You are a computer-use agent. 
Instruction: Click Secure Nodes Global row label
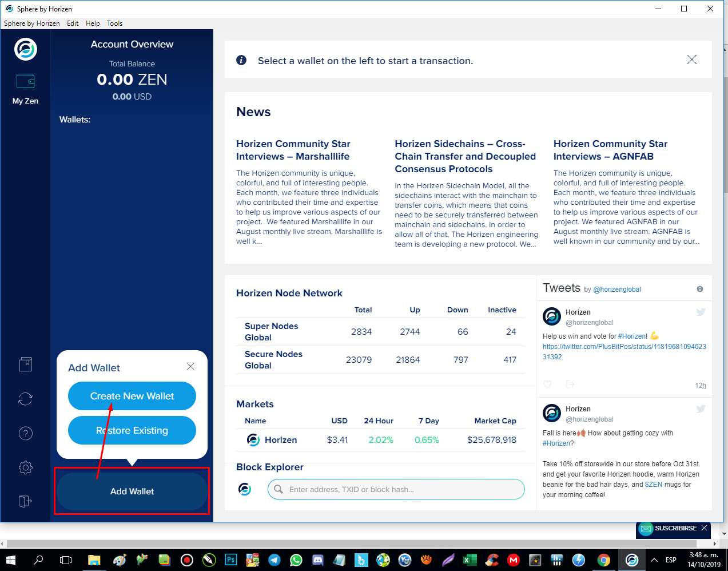[273, 360]
